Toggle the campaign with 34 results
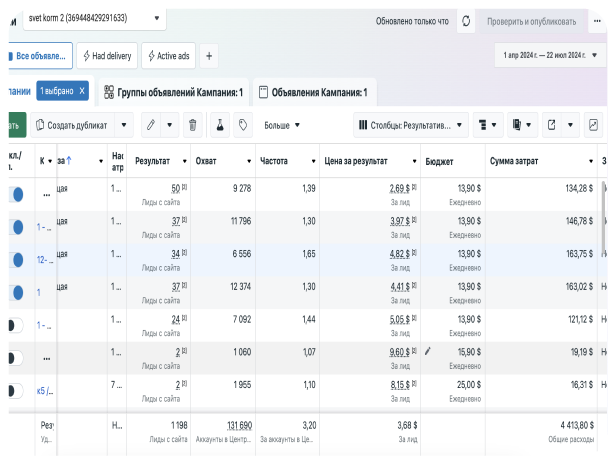This screenshot has height=464, width=616. coord(14,259)
